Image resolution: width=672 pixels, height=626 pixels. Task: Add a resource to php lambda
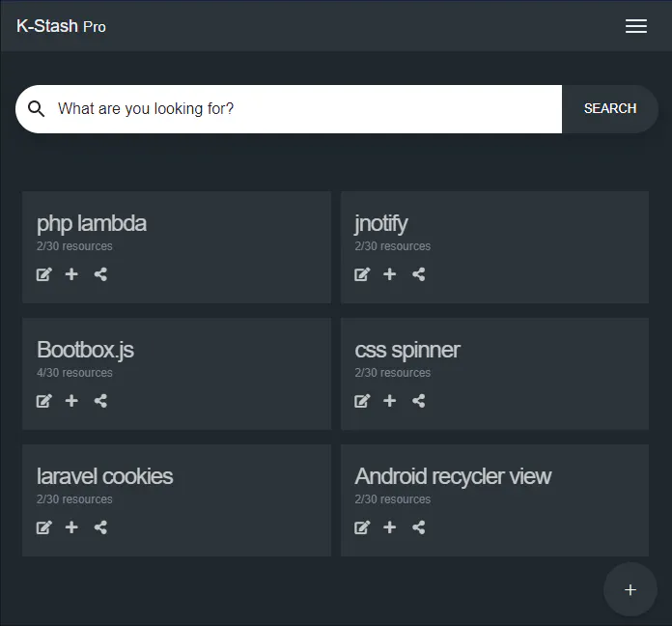(x=71, y=274)
